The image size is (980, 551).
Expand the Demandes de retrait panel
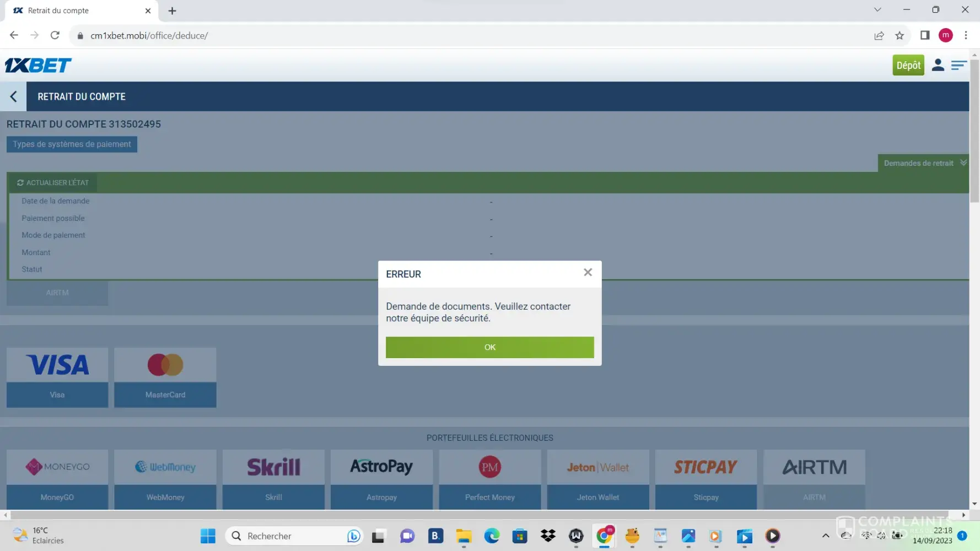(x=923, y=163)
